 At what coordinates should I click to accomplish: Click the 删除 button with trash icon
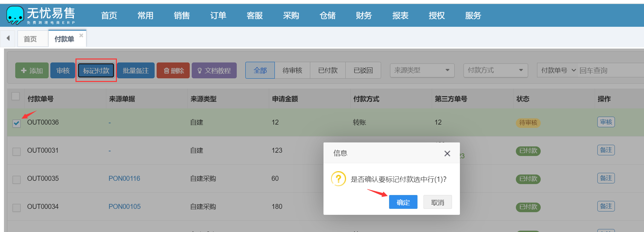[173, 71]
